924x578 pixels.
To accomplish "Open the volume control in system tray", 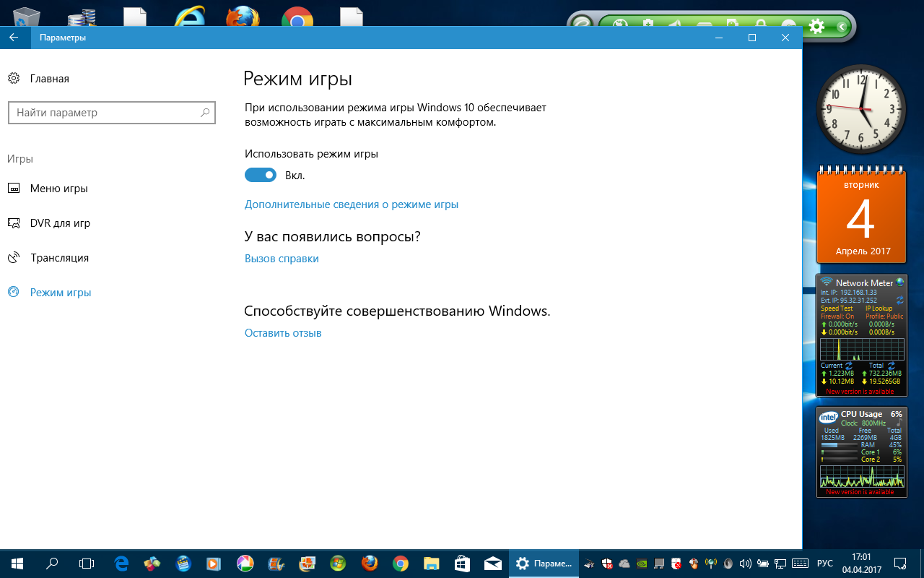I will tap(746, 563).
